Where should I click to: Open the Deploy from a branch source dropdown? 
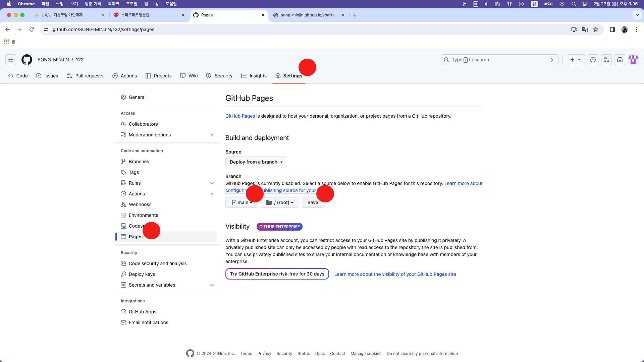coord(256,162)
